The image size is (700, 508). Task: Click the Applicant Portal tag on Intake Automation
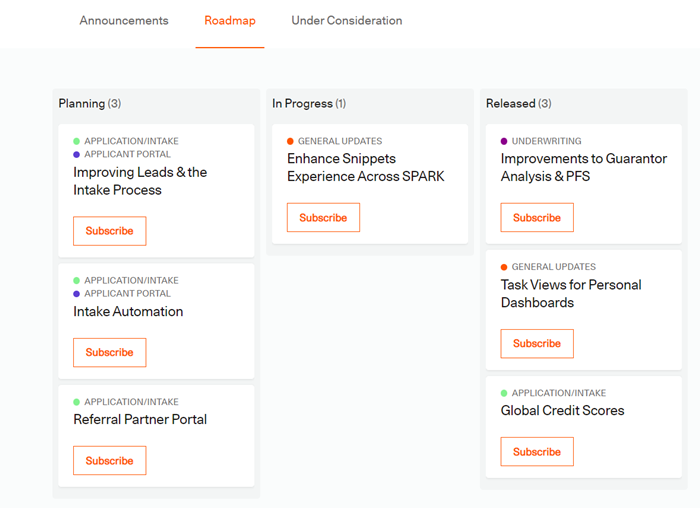(127, 293)
